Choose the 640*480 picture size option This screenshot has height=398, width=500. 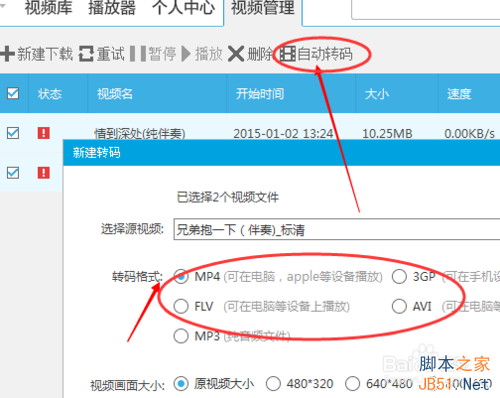(353, 384)
